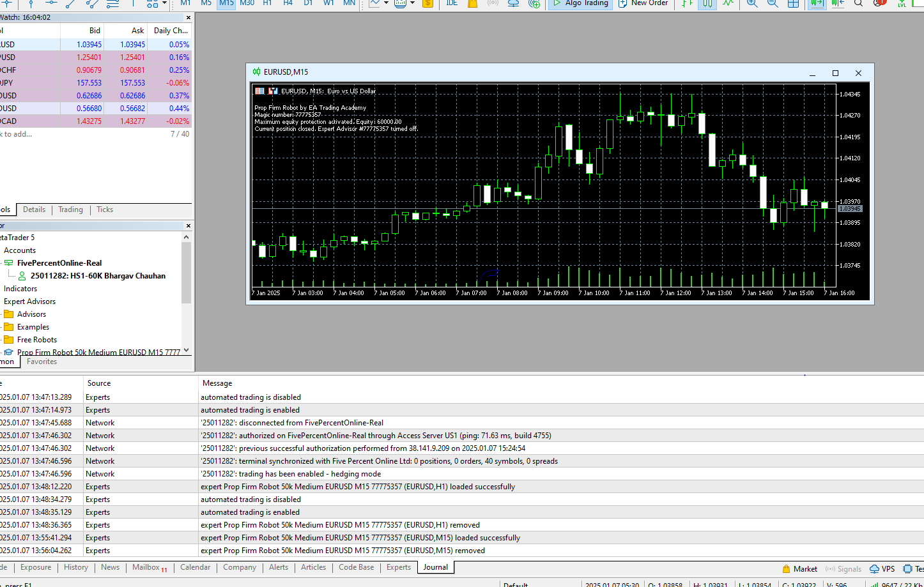Maximize the EURUSD,M15 chart window
Screen dimensions: 924x587
point(835,73)
